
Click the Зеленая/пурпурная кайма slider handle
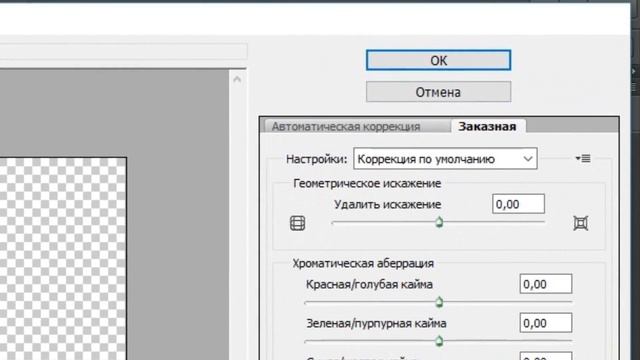coord(439,341)
